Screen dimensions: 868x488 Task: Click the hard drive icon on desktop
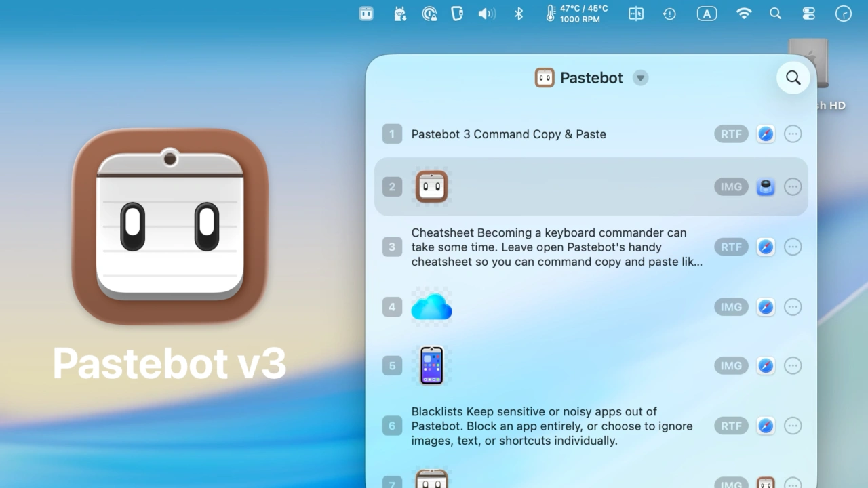point(808,62)
